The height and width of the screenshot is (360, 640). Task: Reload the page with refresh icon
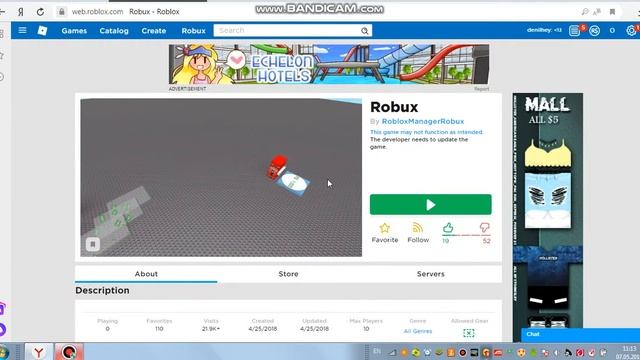click(40, 12)
